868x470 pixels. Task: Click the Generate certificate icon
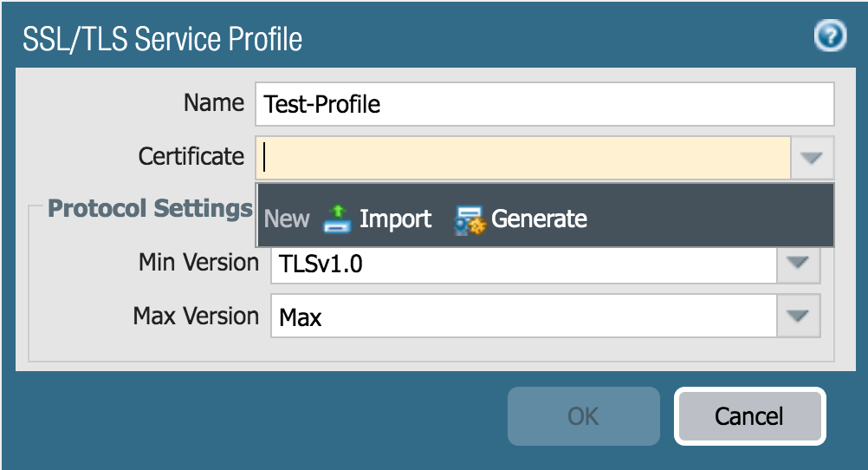tap(469, 220)
